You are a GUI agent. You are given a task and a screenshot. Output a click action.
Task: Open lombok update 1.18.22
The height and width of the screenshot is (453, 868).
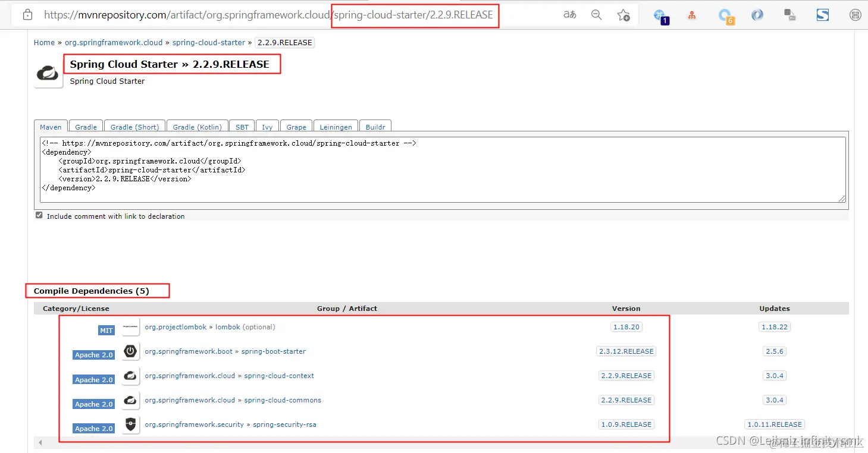775,327
